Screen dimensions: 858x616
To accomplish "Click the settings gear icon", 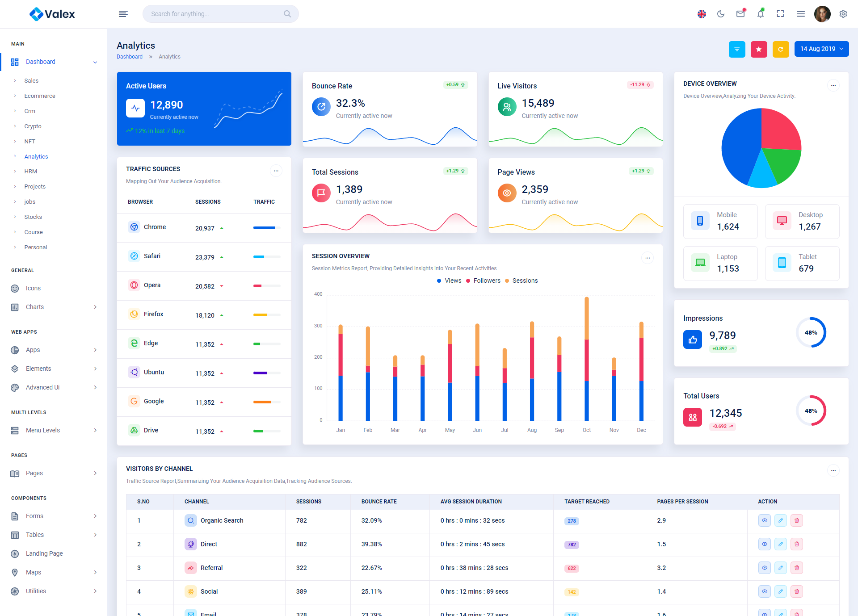I will [843, 14].
